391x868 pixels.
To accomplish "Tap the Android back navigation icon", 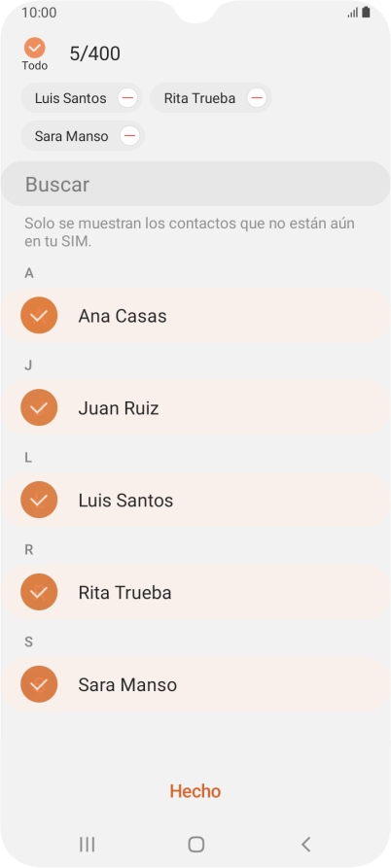I will coord(305,845).
